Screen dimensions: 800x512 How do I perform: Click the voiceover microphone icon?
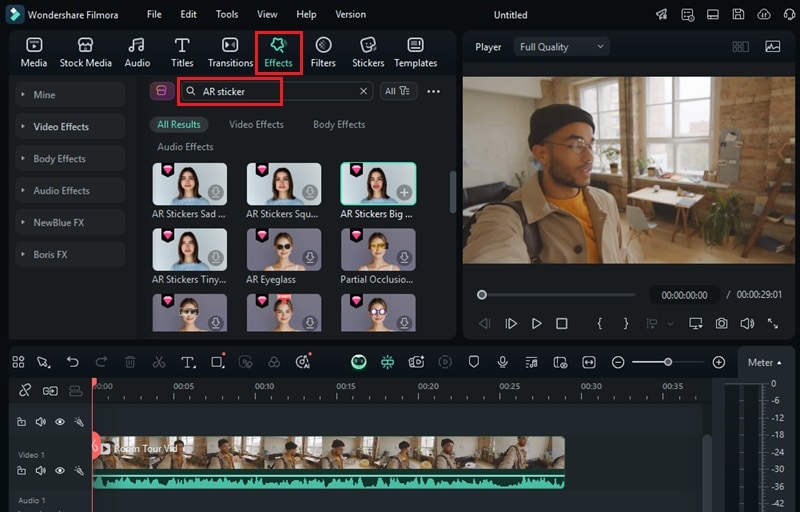tap(503, 362)
